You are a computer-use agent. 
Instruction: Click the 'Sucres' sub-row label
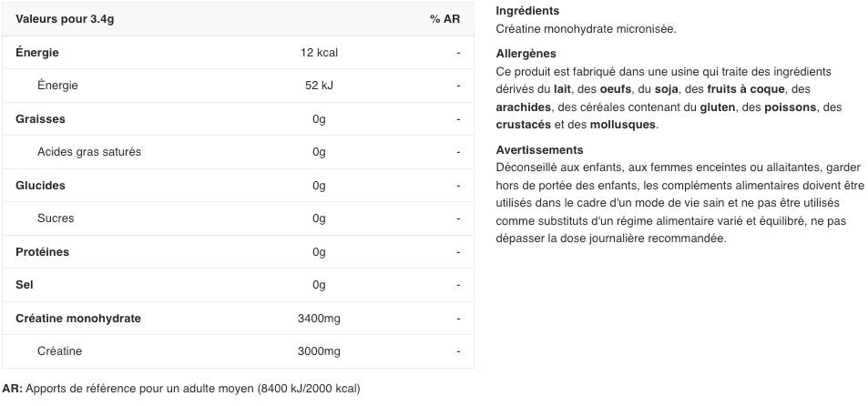coord(56,218)
